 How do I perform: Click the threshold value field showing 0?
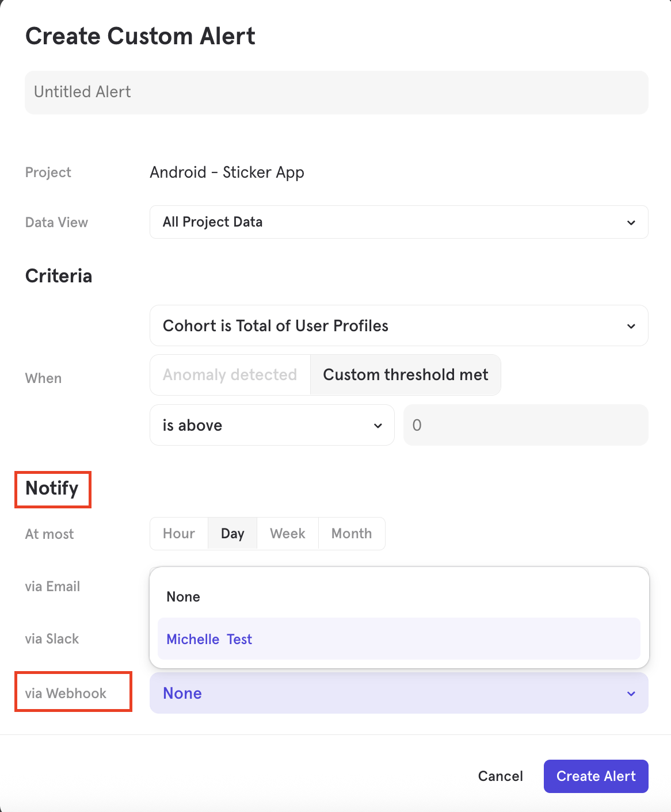click(x=525, y=425)
